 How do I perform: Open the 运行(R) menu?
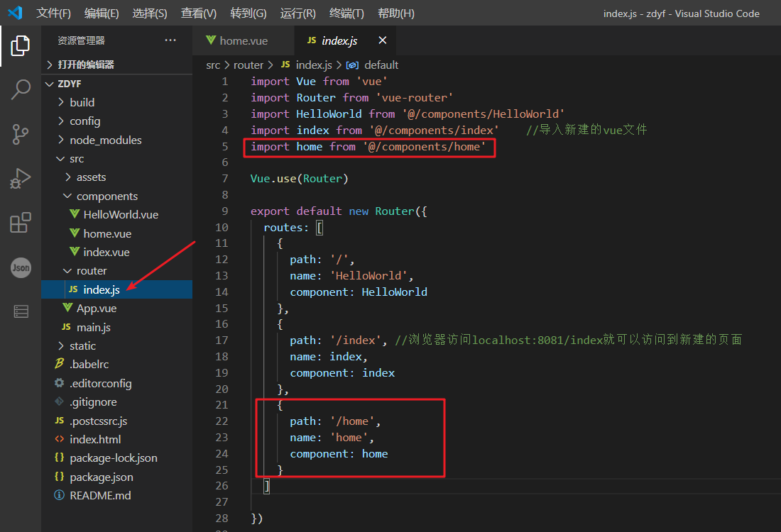click(x=298, y=13)
